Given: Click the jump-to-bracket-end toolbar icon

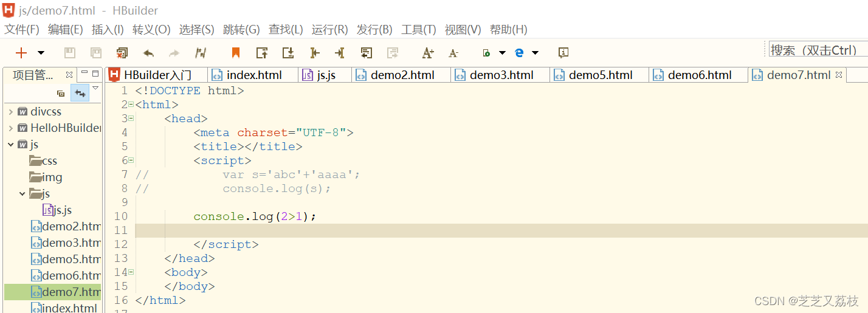Looking at the screenshot, I should point(340,53).
